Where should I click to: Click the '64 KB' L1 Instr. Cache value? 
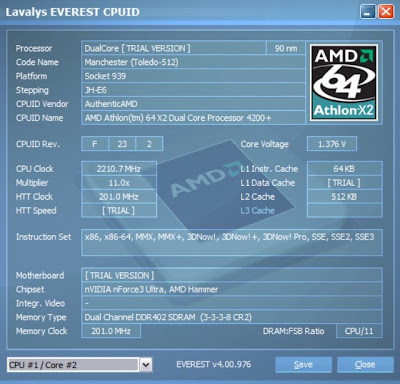coord(344,169)
